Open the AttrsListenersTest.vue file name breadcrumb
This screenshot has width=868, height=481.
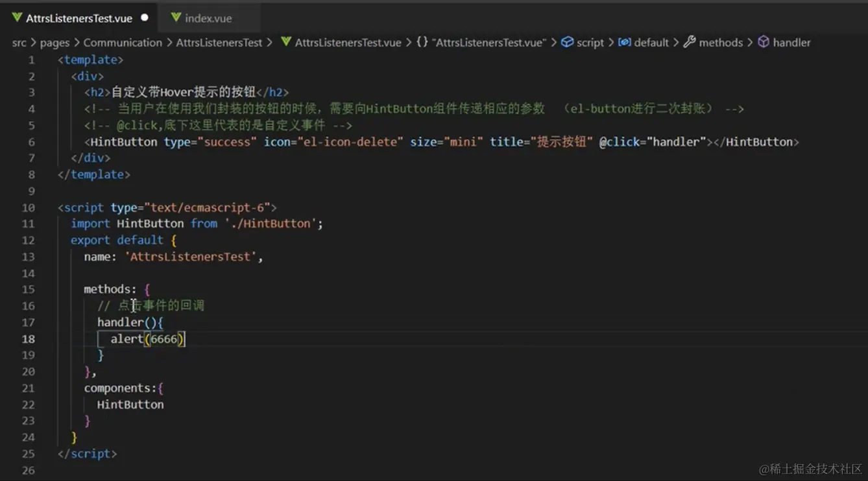pos(348,43)
